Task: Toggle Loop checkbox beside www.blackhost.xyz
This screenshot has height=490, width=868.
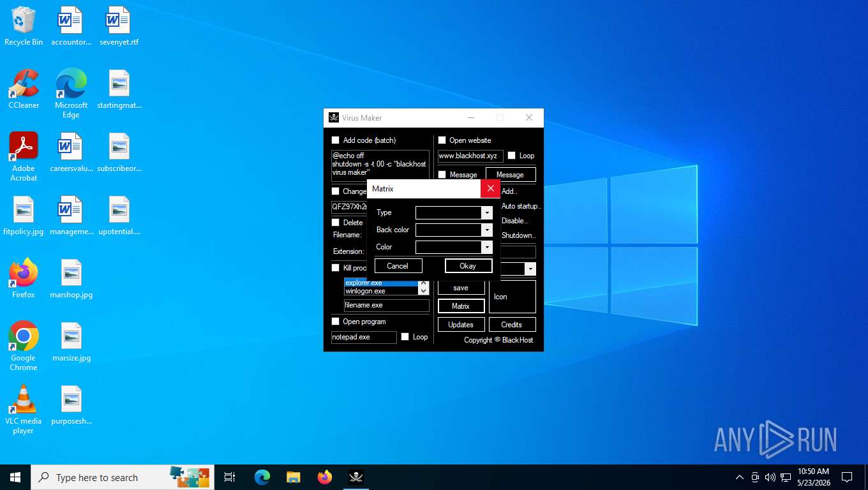Action: (x=511, y=156)
